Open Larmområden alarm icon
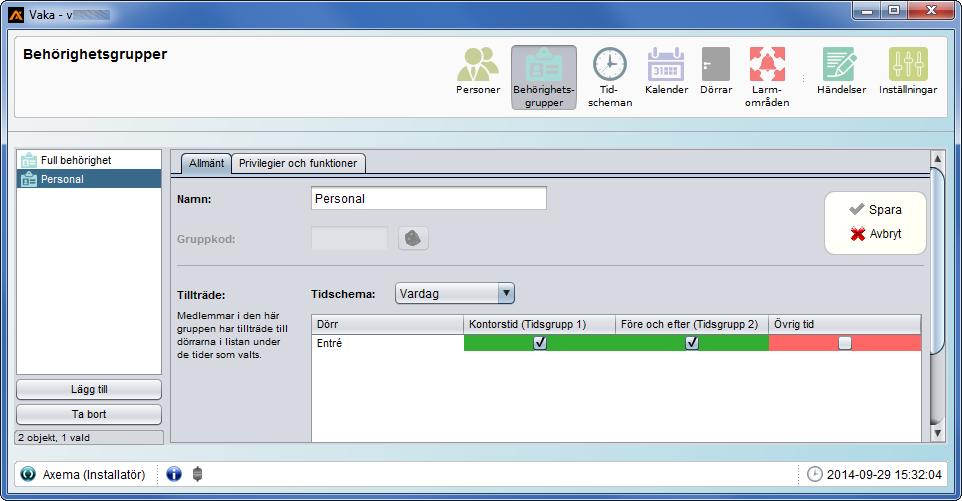 click(x=767, y=77)
